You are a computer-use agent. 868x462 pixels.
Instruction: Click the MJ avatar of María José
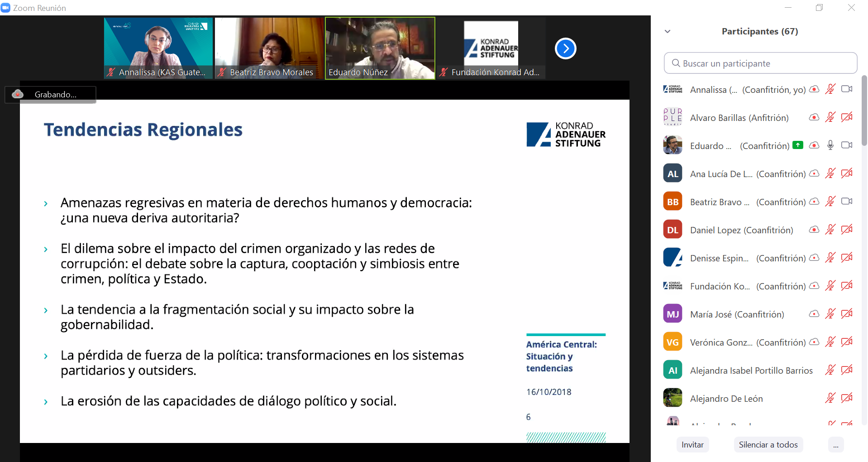672,314
